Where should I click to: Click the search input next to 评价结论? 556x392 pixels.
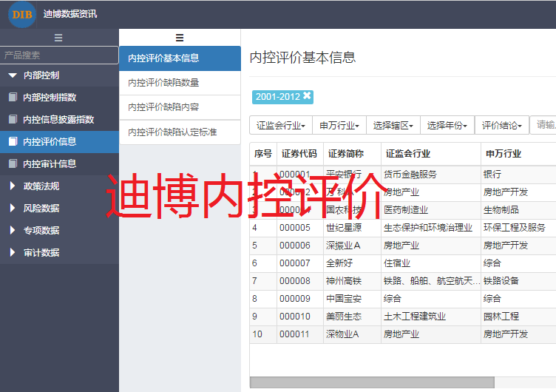point(543,125)
